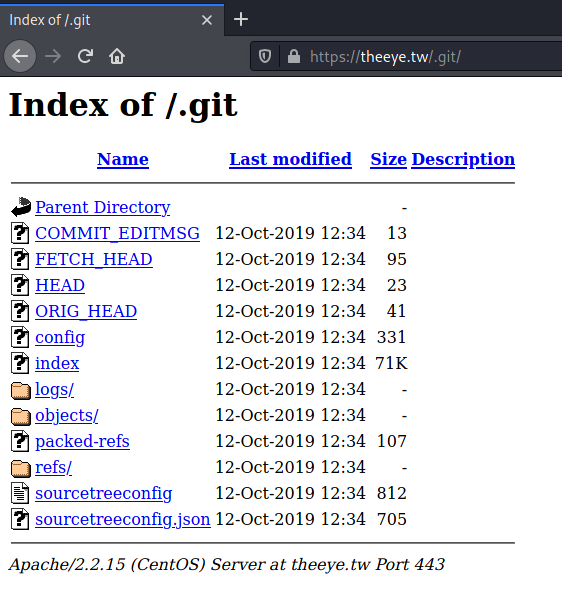Image resolution: width=562 pixels, height=612 pixels.
Task: View site security padlock info
Action: tap(293, 57)
